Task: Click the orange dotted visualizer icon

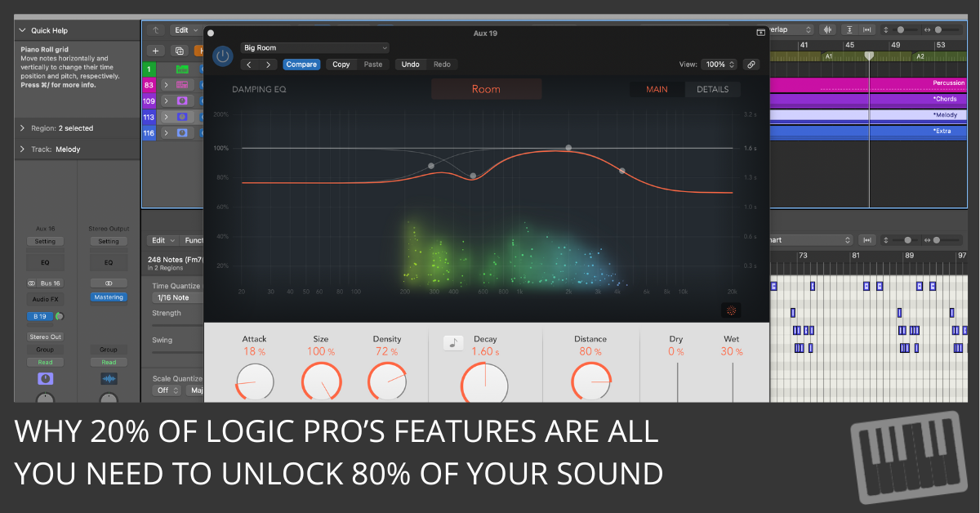Action: [x=731, y=310]
